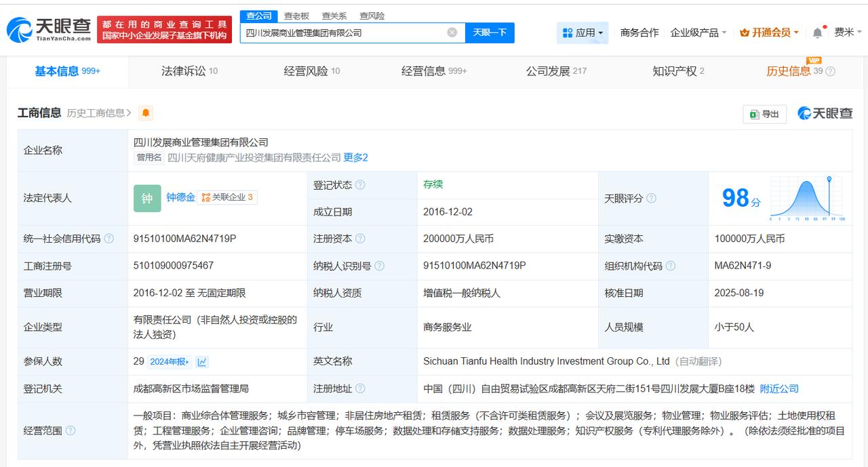Open the 2024年报 annual report dropdown
Image resolution: width=868 pixels, height=467 pixels.
(170, 362)
